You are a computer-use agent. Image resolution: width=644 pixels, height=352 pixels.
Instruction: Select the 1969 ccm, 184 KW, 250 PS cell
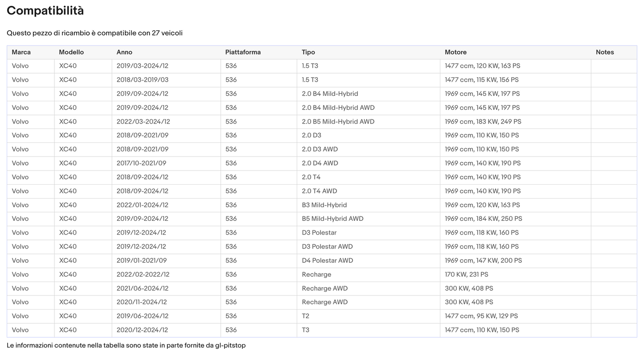click(516, 219)
